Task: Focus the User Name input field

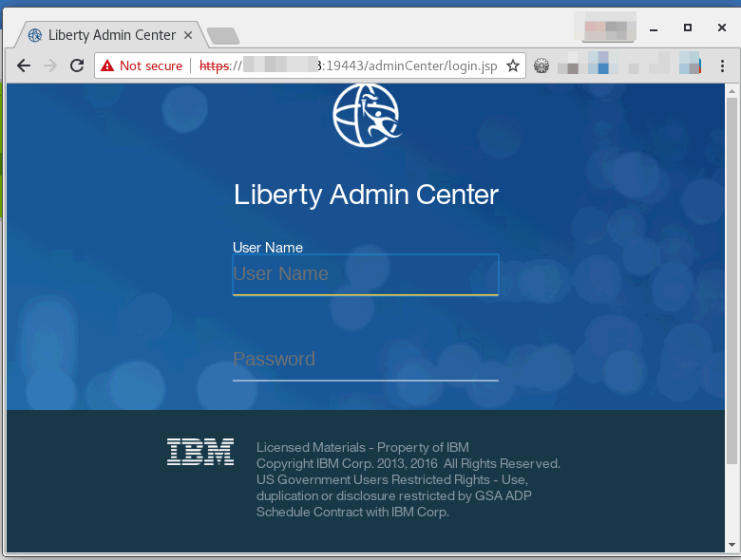Action: pos(365,274)
